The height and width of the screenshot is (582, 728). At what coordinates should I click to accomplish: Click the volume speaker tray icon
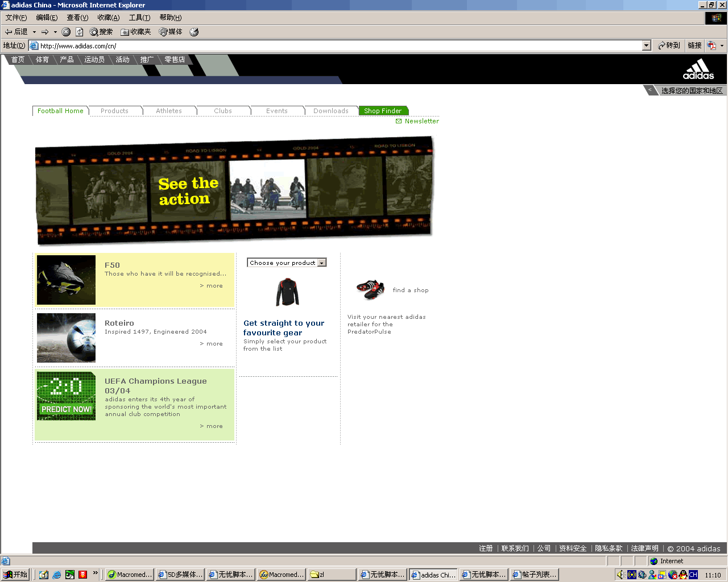(x=621, y=575)
